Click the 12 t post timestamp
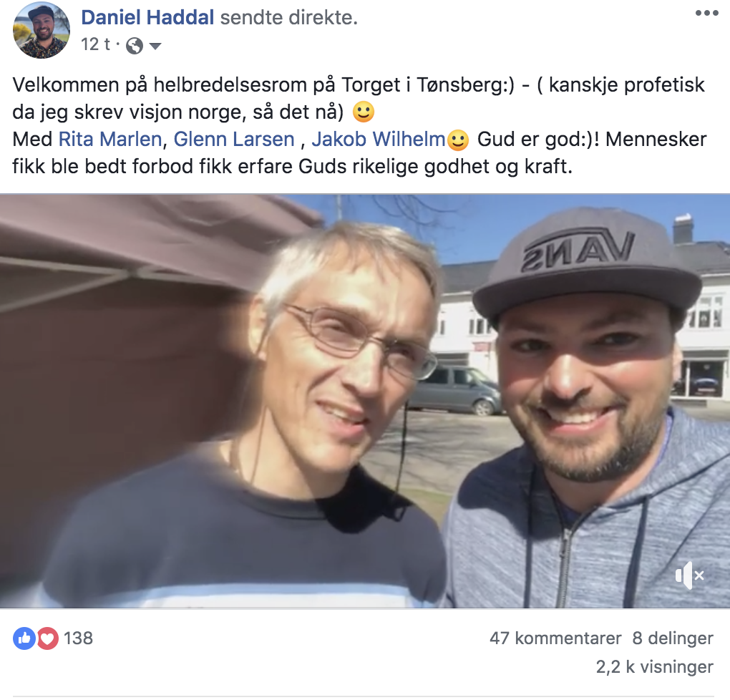The image size is (730, 700). (x=95, y=44)
